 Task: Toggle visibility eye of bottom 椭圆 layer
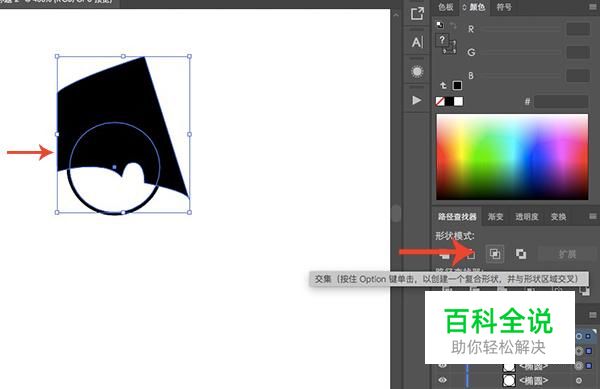(x=443, y=380)
